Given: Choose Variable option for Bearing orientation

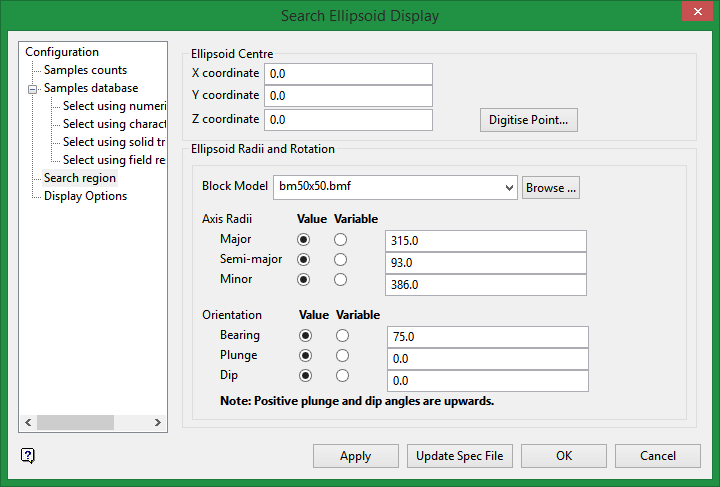Looking at the screenshot, I should (x=343, y=336).
